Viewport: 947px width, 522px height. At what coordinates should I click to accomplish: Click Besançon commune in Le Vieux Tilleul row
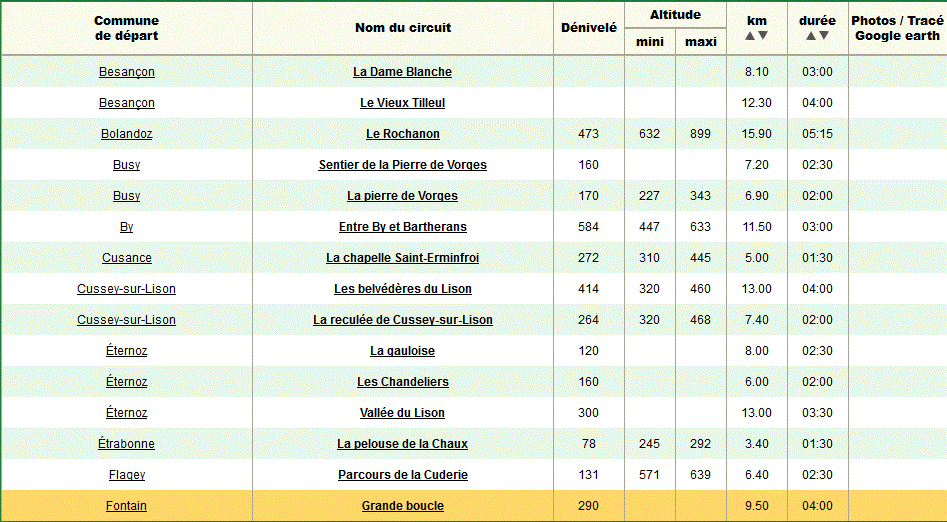[127, 103]
